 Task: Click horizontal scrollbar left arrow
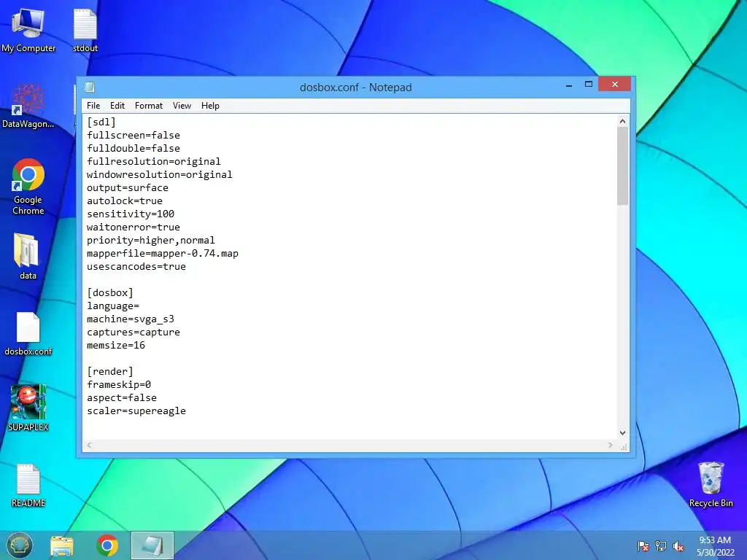tap(89, 446)
